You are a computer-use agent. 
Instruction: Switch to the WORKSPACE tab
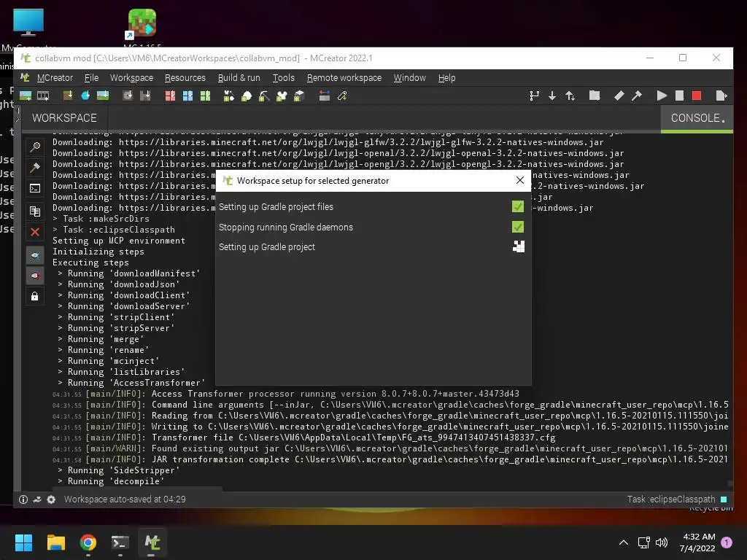coord(64,118)
